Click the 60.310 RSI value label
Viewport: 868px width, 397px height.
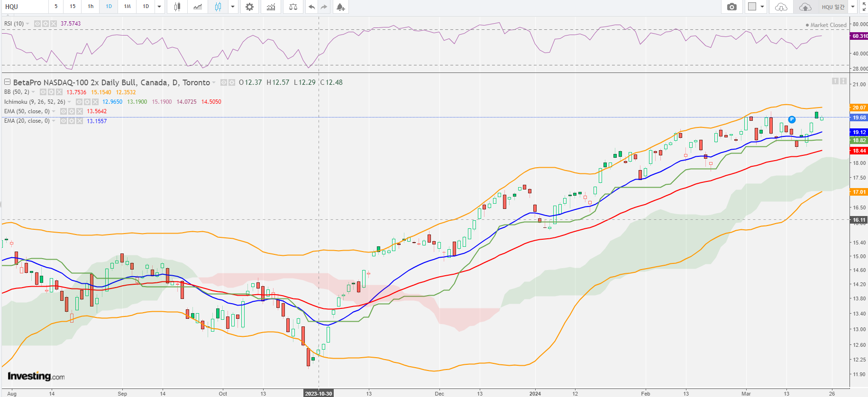coord(859,36)
